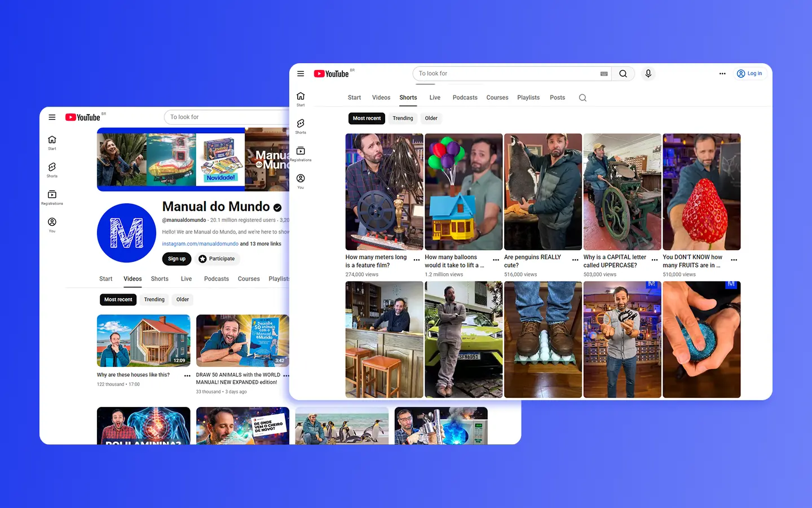Open green car short thumbnail
This screenshot has width=812, height=508.
pos(464,340)
